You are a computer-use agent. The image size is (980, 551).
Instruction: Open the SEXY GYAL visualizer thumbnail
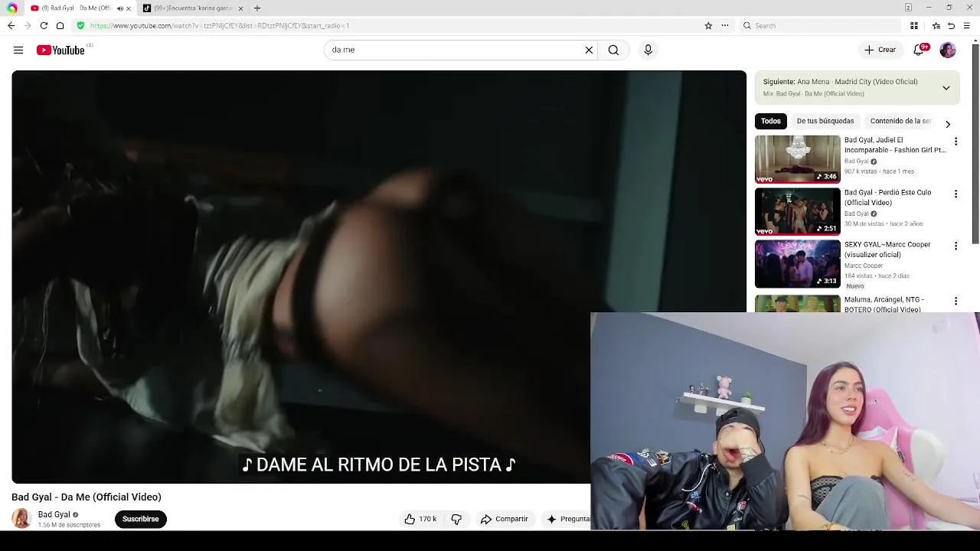pos(798,264)
